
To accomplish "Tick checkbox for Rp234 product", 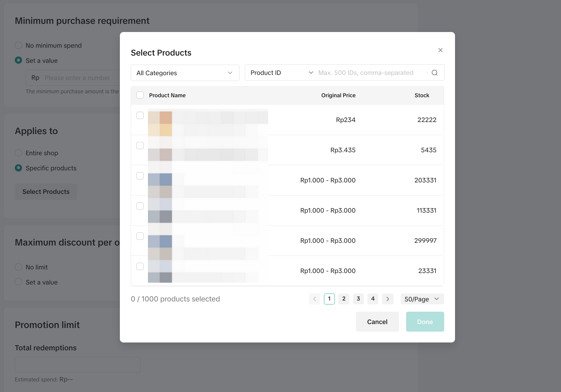I will (x=140, y=115).
